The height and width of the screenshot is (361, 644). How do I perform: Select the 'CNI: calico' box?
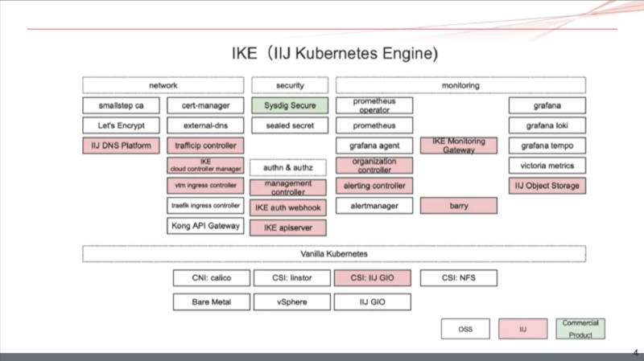pyautogui.click(x=212, y=277)
